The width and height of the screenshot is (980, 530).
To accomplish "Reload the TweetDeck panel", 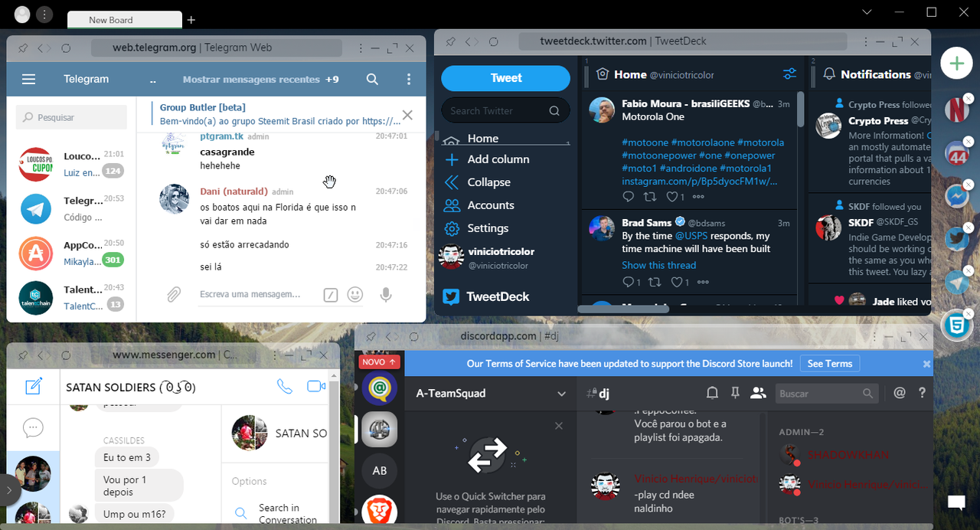I will [x=493, y=42].
